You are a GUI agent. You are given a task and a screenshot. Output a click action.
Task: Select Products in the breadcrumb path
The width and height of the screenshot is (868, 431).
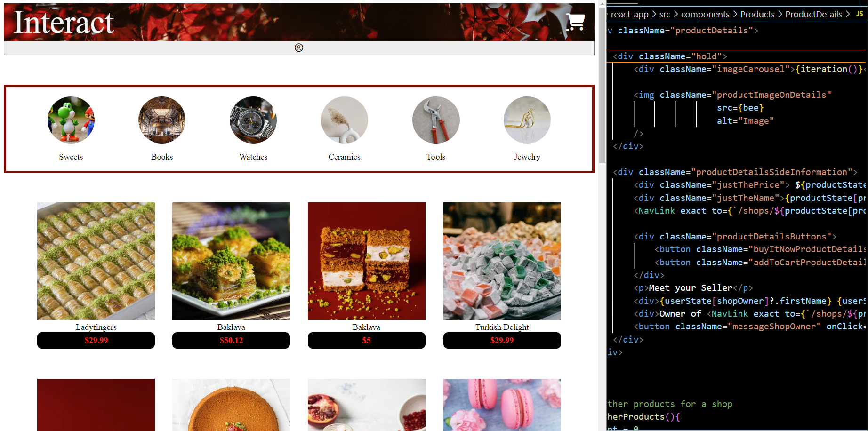[x=757, y=15]
